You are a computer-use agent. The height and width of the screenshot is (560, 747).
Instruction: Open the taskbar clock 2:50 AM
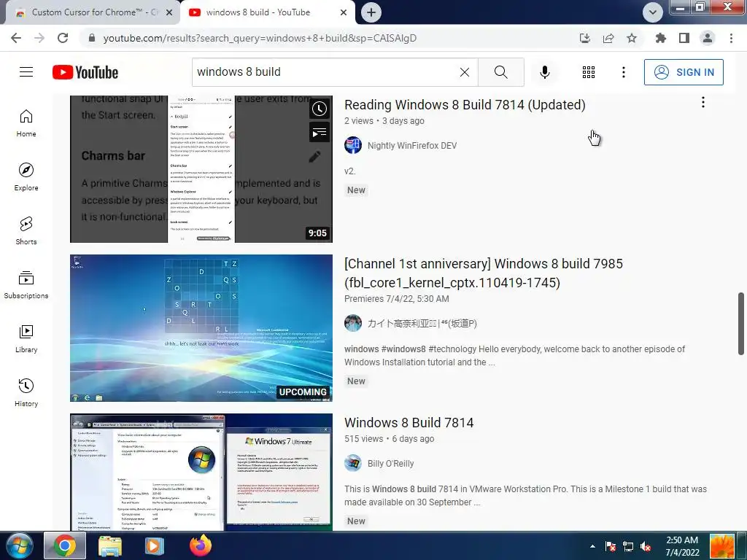682,546
